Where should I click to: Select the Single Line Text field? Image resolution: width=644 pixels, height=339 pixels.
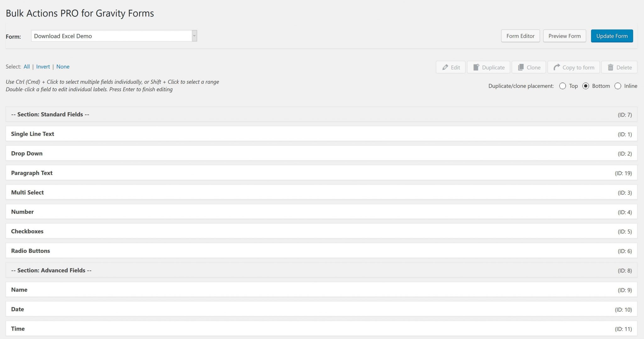pyautogui.click(x=321, y=134)
